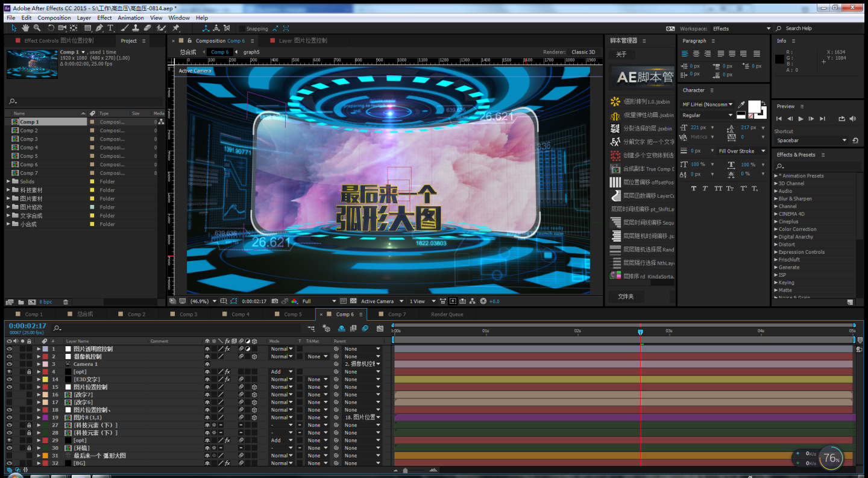Open Workspace Effects dropdown
Image resolution: width=868 pixels, height=478 pixels.
click(x=741, y=28)
